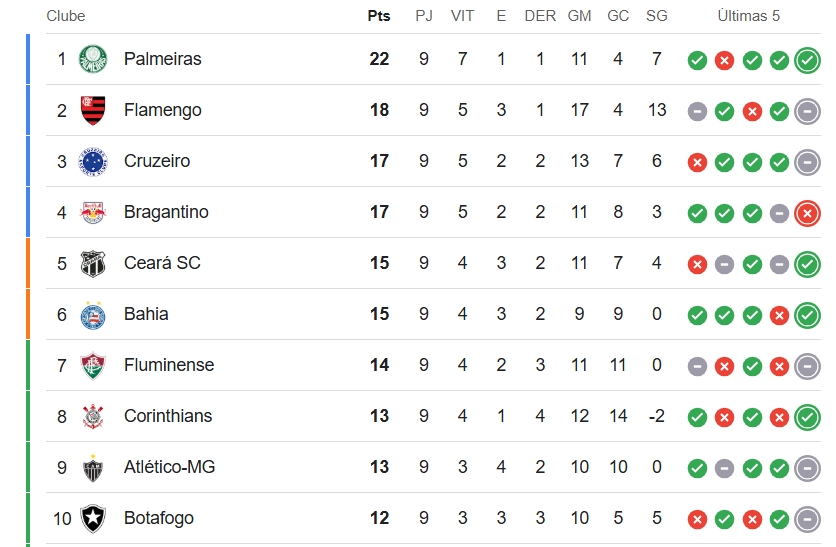The height and width of the screenshot is (547, 836).
Task: Click the Flamengo club crest
Action: pos(93,110)
